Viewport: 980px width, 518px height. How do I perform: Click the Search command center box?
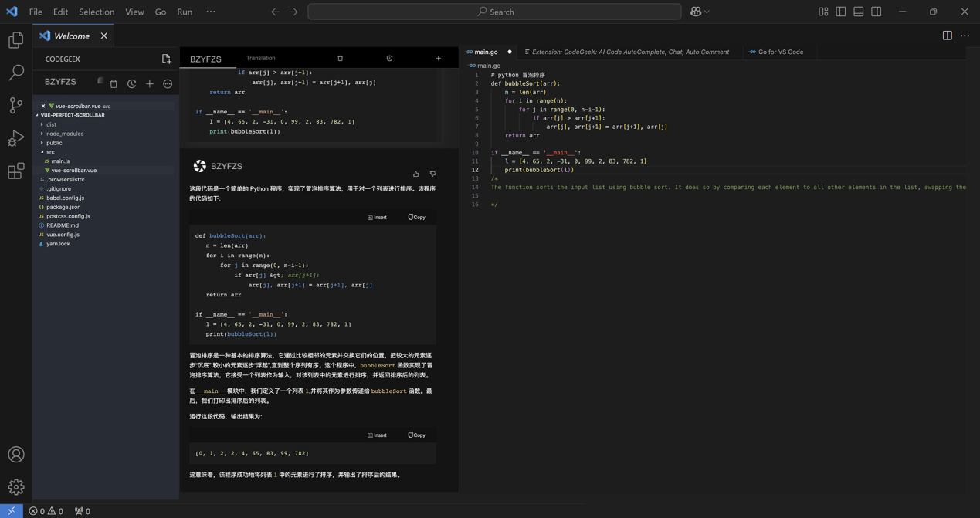pos(494,12)
